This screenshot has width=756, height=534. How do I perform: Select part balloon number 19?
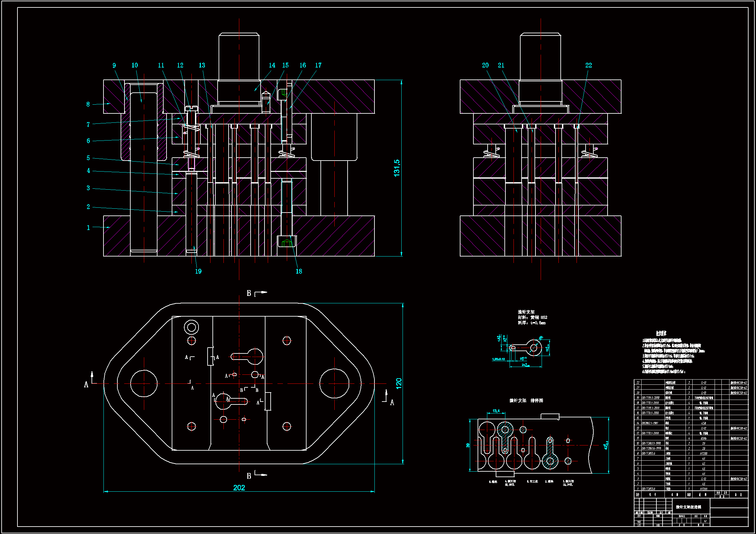click(198, 271)
